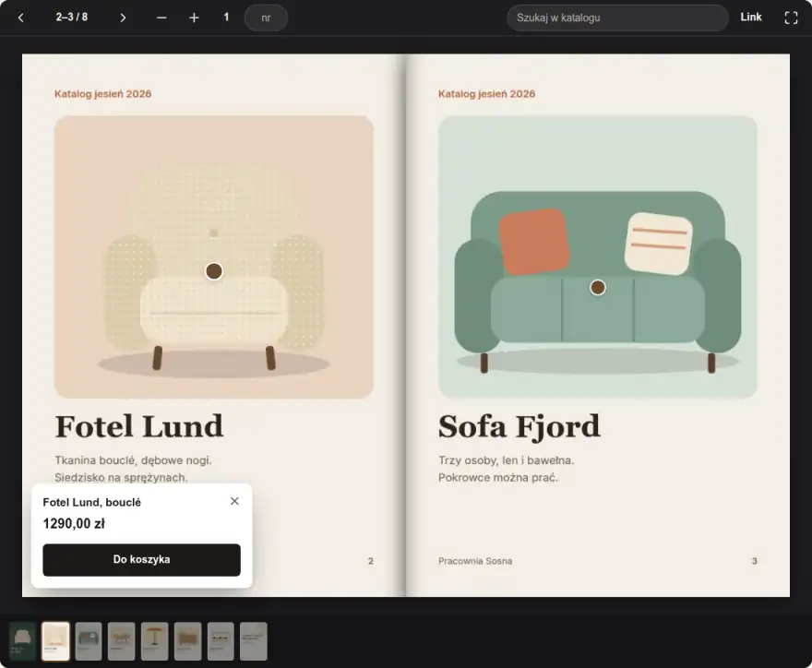Click the "Pracownia Sosna" footer text

click(475, 561)
